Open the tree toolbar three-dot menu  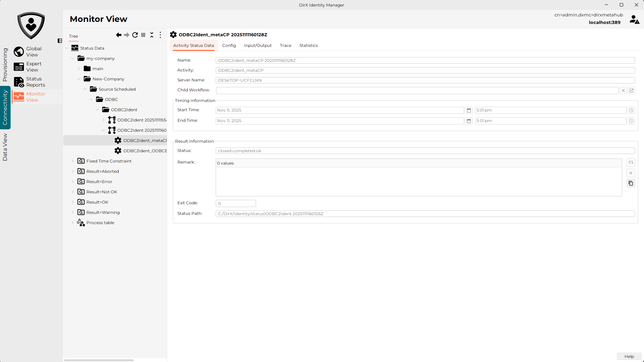click(160, 35)
